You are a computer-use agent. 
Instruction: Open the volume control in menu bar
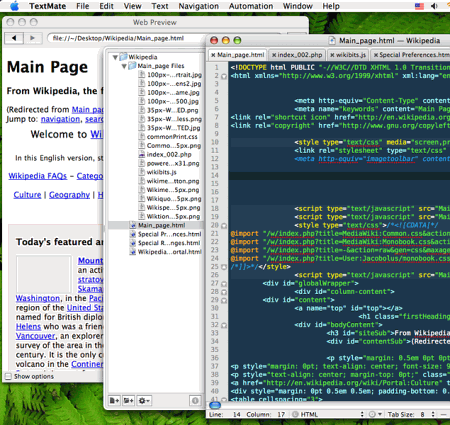pos(434,6)
